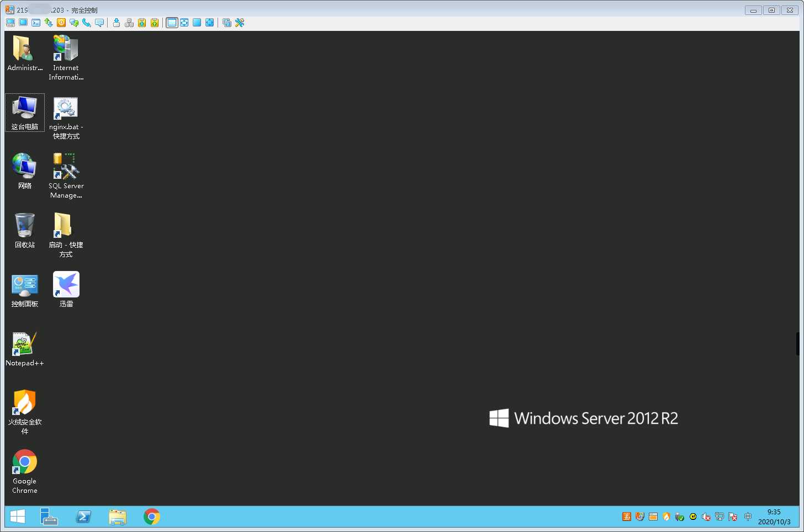The image size is (804, 532).
Task: Select the 网络 desktop icon
Action: click(25, 172)
